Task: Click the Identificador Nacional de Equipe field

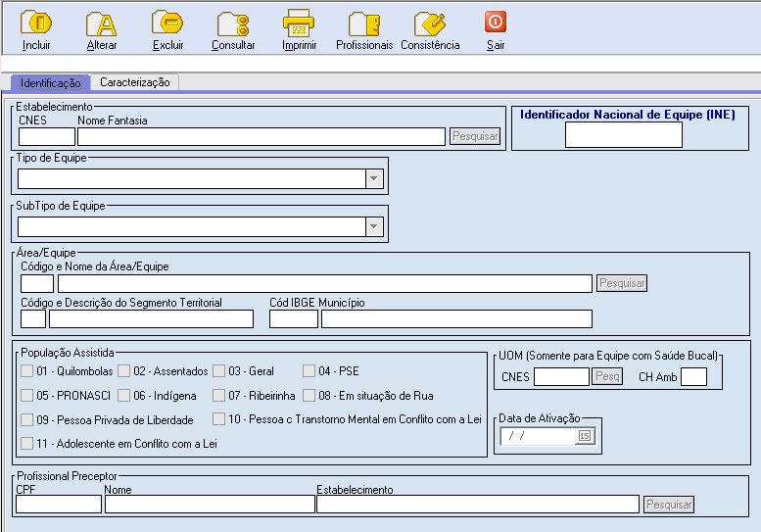Action: 623,135
